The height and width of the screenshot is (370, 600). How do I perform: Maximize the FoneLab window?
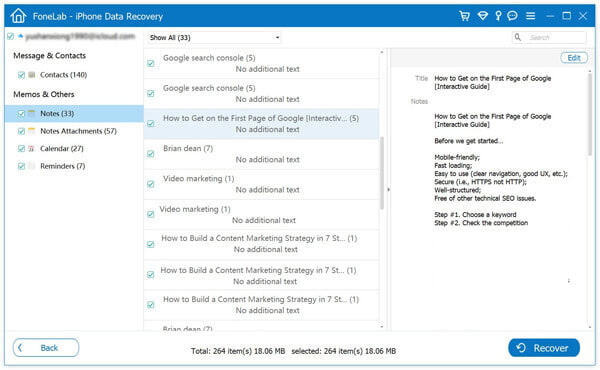(x=567, y=16)
